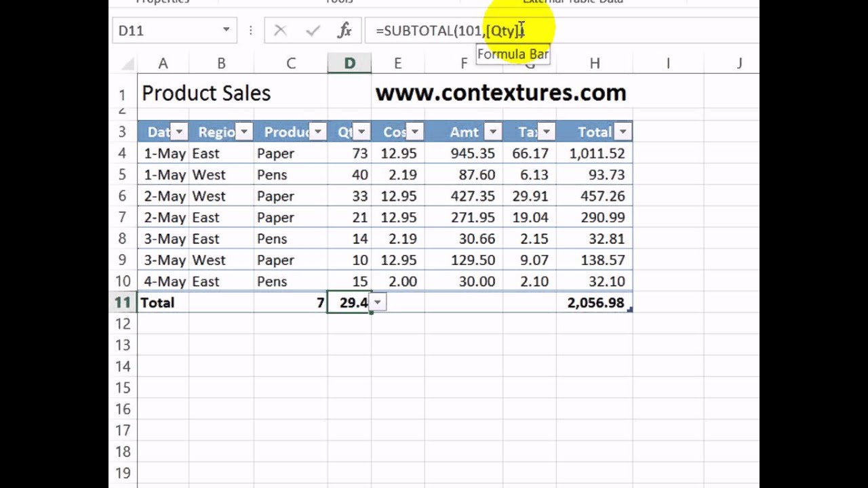Open the Cost column filter dropdown
868x488 pixels.
pyautogui.click(x=415, y=132)
